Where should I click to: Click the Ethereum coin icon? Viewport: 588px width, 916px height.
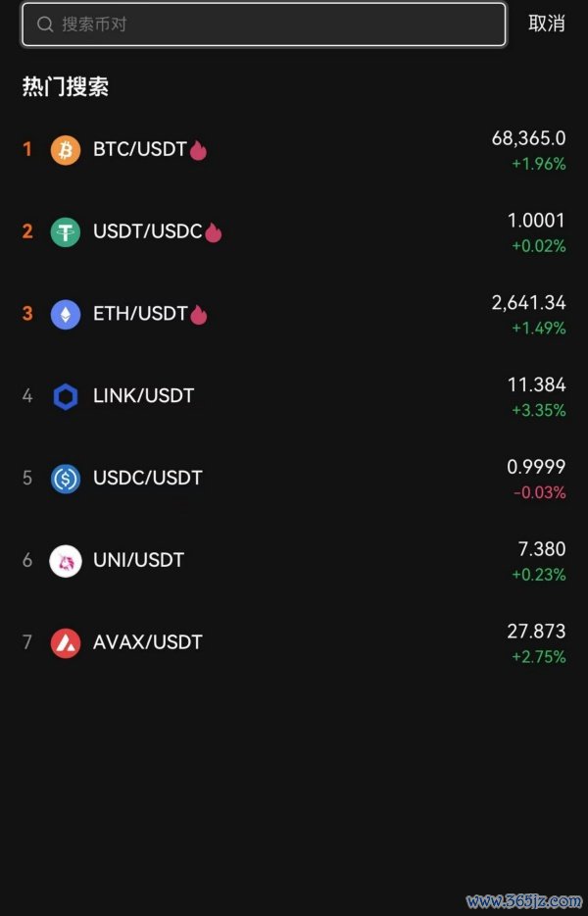pyautogui.click(x=66, y=314)
